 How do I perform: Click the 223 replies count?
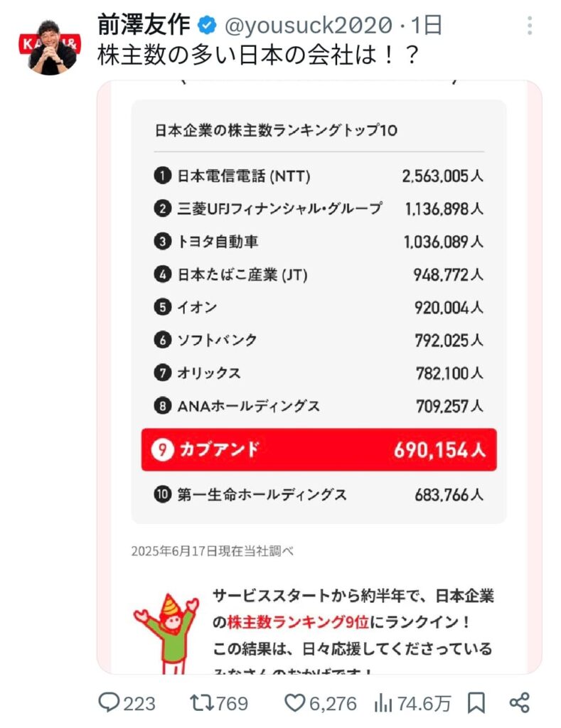coord(139,703)
